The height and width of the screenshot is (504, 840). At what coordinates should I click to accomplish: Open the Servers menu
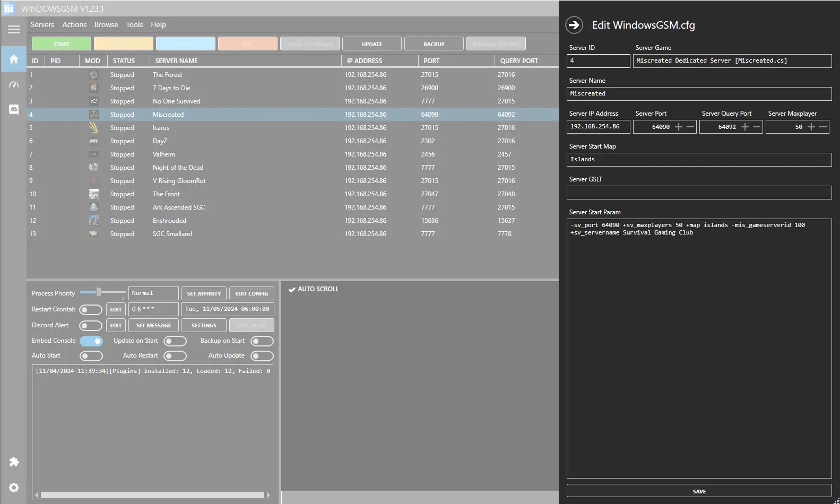coord(42,24)
